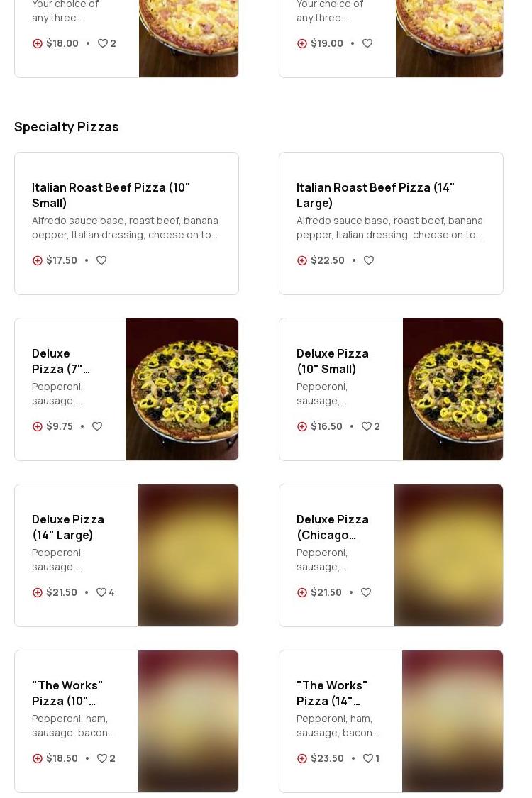The width and height of the screenshot is (532, 798).
Task: Add Deluxe Pizza Chicago style plus icon
Action: point(302,592)
